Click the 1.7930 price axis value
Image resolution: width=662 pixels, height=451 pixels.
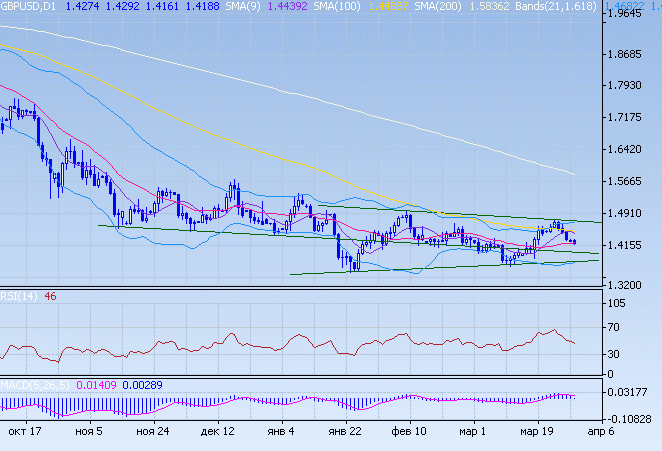[631, 86]
